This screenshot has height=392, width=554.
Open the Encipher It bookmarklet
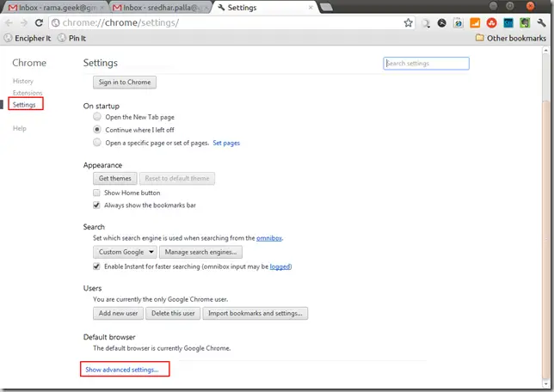[x=28, y=38]
